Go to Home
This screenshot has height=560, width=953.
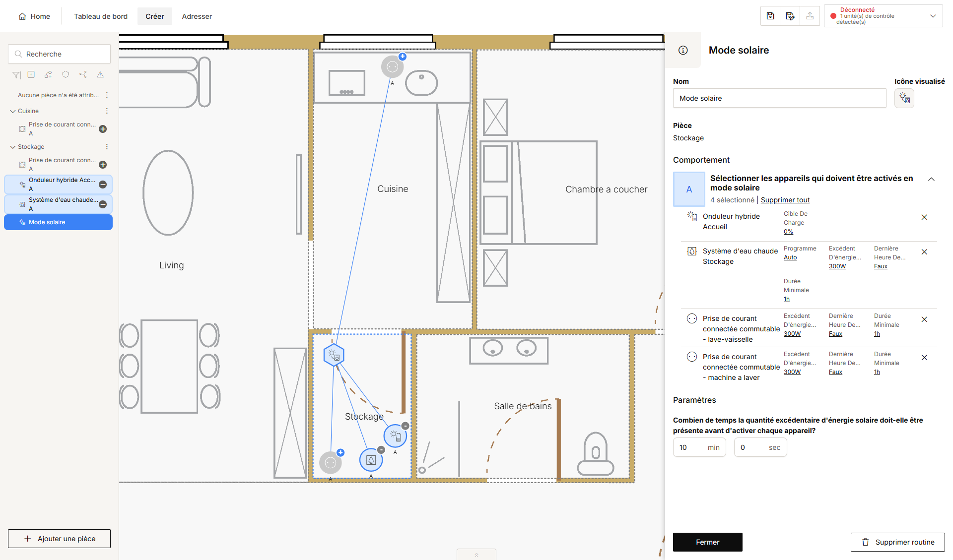click(x=34, y=16)
